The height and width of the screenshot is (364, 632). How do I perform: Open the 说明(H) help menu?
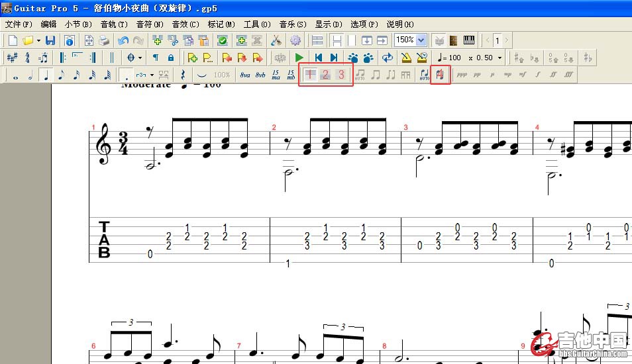coord(400,24)
